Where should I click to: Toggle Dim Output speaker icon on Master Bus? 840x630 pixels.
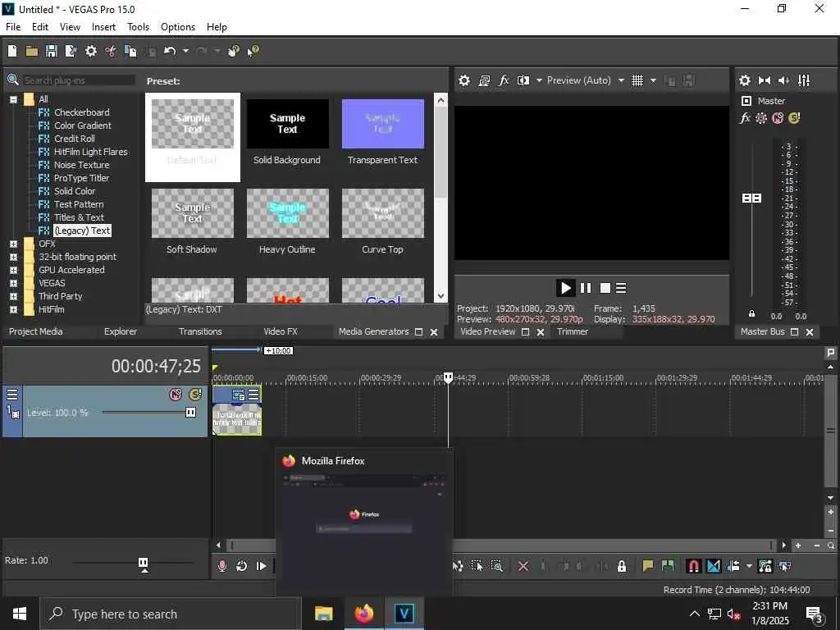pyautogui.click(x=783, y=80)
